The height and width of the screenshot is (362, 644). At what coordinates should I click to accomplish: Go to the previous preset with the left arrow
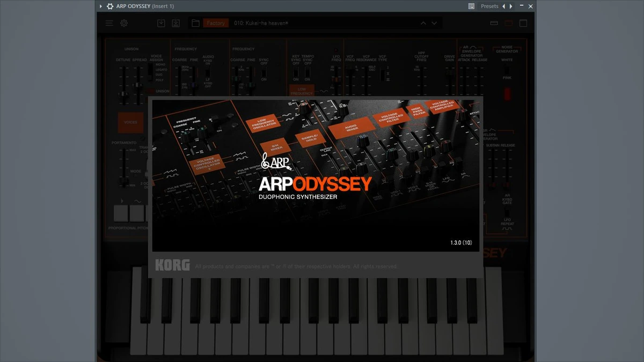(x=503, y=6)
